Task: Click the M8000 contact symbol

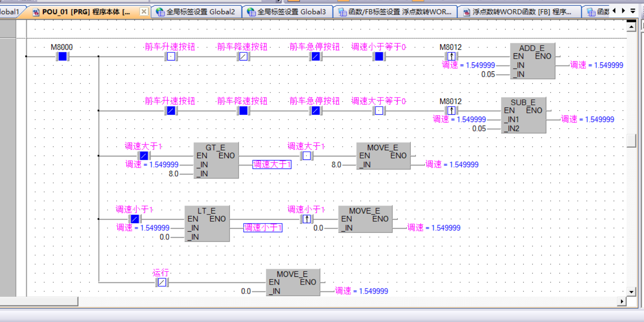Action: coord(62,56)
